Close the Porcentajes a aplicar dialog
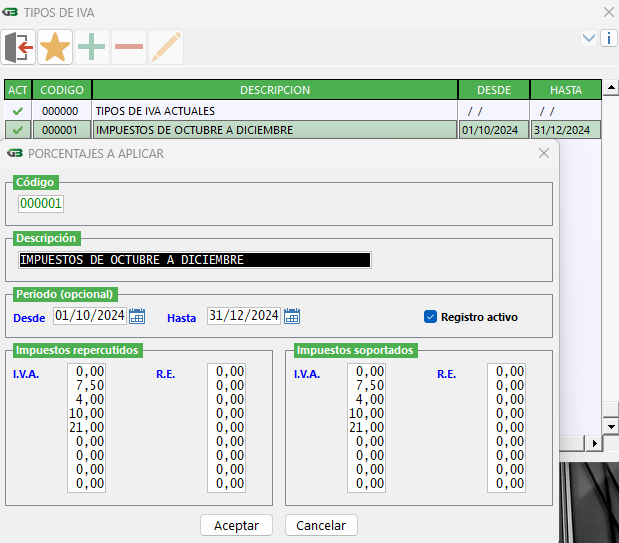This screenshot has width=619, height=543. [544, 154]
